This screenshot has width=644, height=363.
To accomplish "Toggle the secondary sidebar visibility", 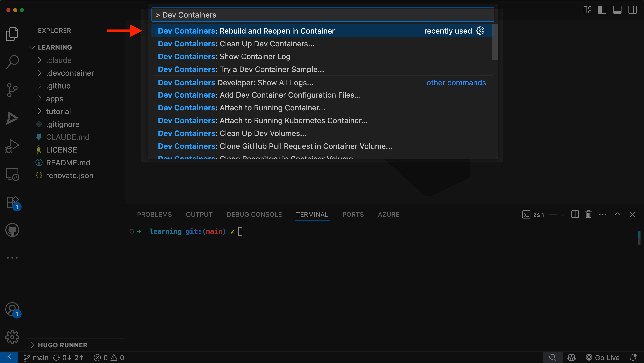I will 633,10.
